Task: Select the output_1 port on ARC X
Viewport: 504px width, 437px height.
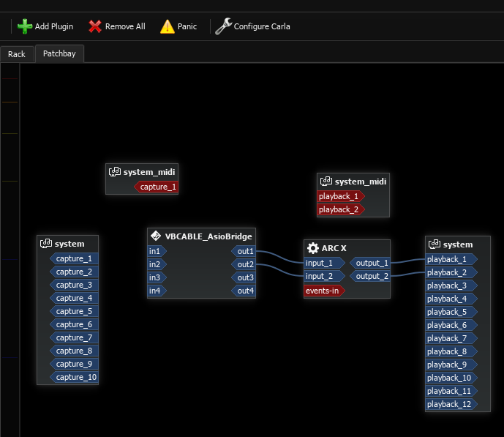Action: click(372, 263)
